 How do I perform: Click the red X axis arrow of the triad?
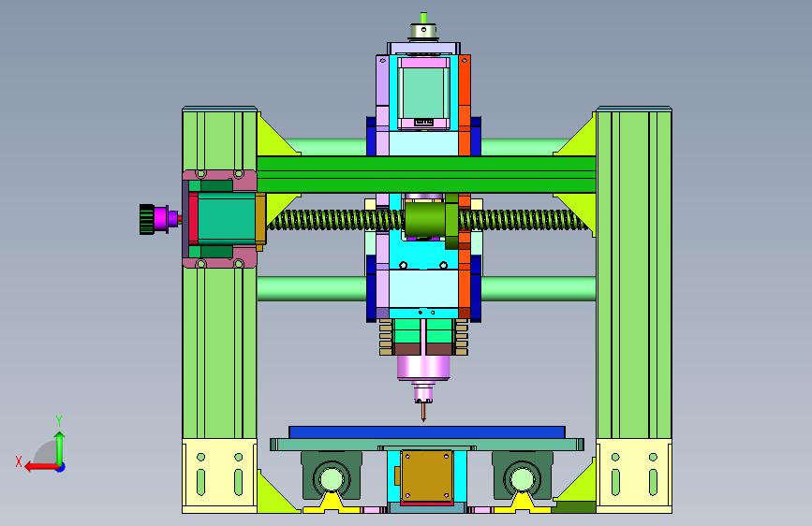pyautogui.click(x=40, y=467)
